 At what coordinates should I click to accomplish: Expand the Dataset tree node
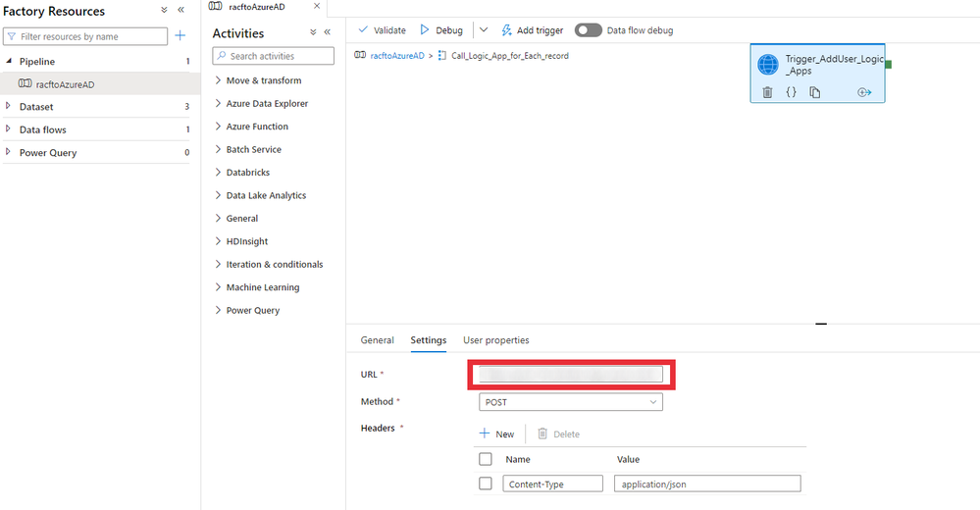8,106
